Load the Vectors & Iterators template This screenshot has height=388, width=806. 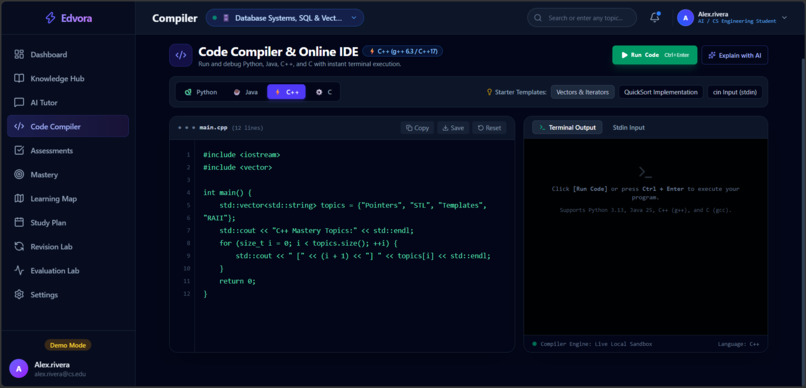coord(582,92)
